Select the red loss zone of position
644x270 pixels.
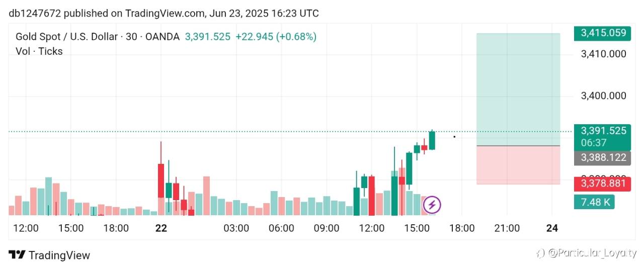pyautogui.click(x=518, y=165)
